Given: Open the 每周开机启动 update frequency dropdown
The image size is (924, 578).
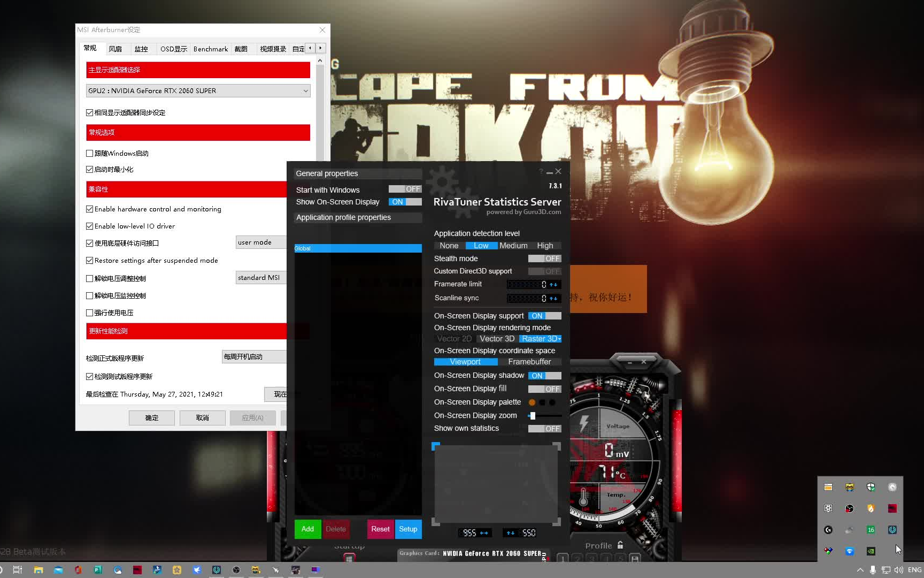Looking at the screenshot, I should [x=254, y=356].
